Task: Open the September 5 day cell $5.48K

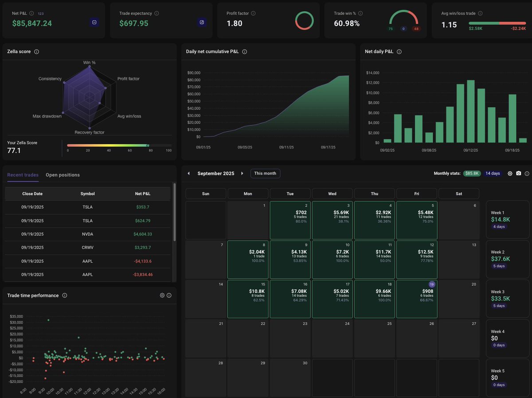Action: 417,220
